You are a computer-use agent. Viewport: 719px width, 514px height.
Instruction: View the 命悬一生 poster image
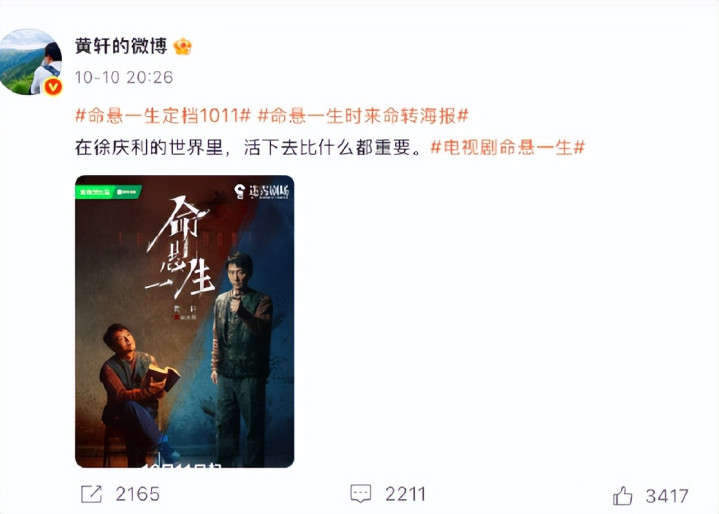184,321
